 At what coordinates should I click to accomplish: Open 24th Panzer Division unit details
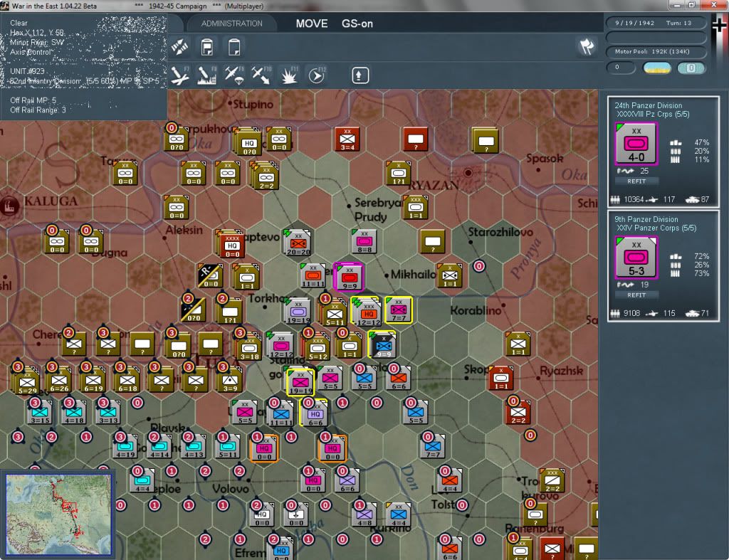point(649,105)
